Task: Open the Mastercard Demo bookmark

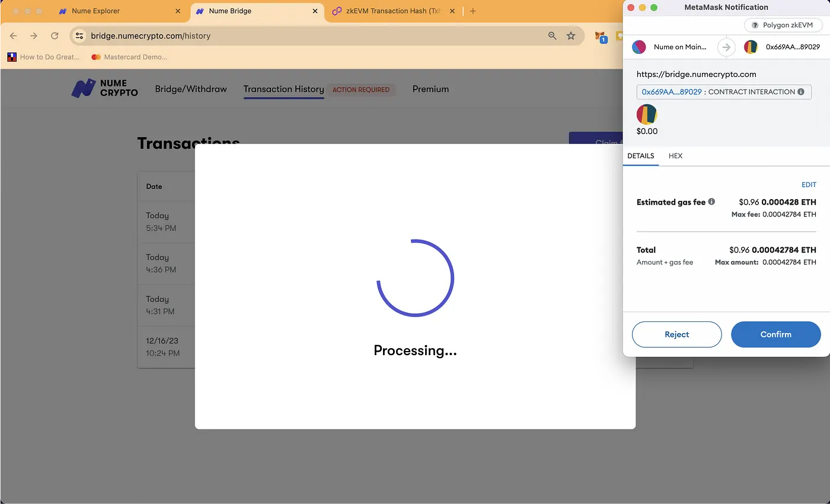Action: click(129, 57)
